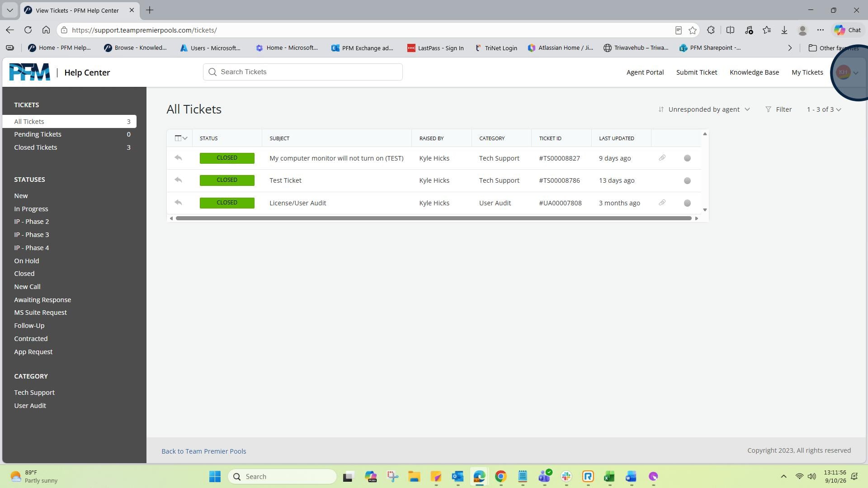Open the browser split screen view
868x488 pixels.
730,30
